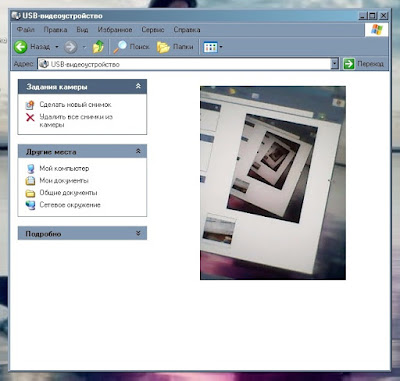Expand the Подробно details panel
Image resolution: width=400 pixels, height=381 pixels.
coord(138,233)
